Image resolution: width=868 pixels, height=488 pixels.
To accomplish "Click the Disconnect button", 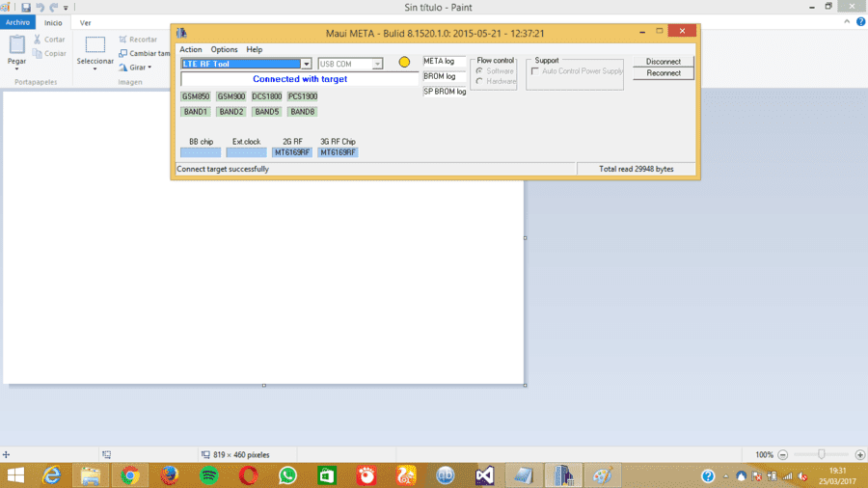I will pos(664,62).
